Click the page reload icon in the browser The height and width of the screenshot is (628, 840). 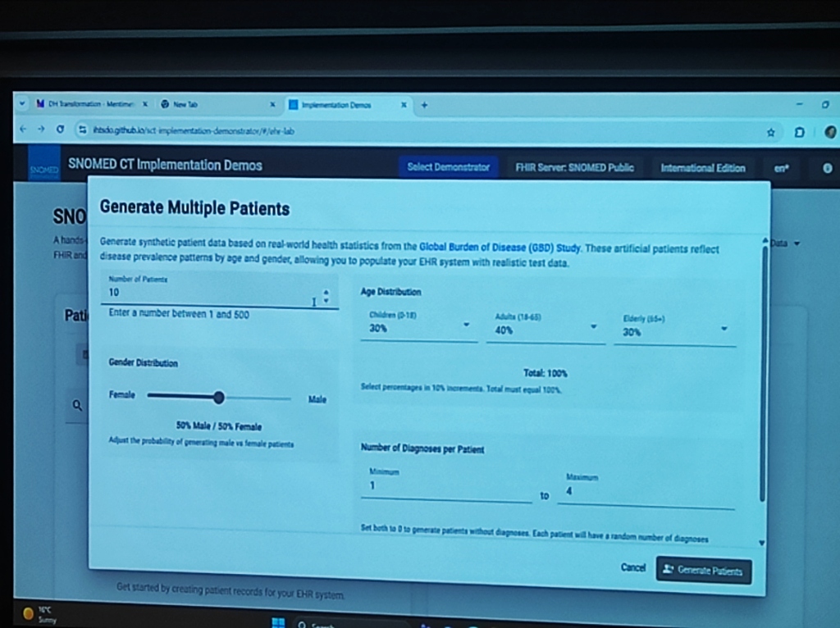pos(58,130)
